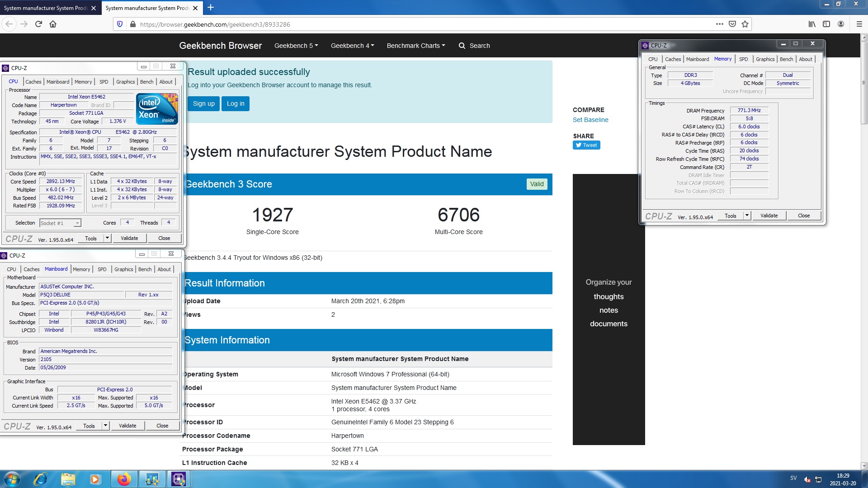
Task: Reload the Geekbench page
Action: 38,24
